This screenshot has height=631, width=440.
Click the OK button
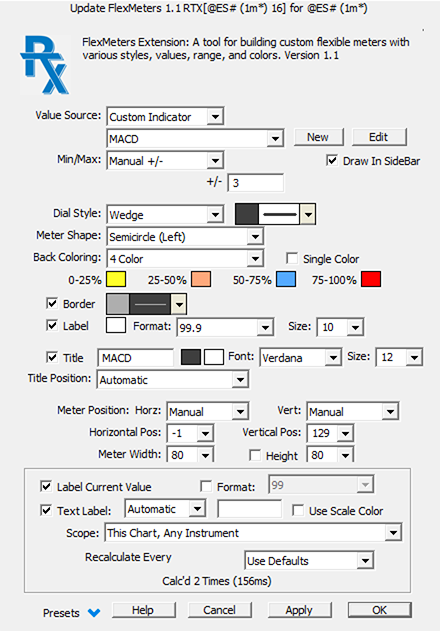click(379, 610)
